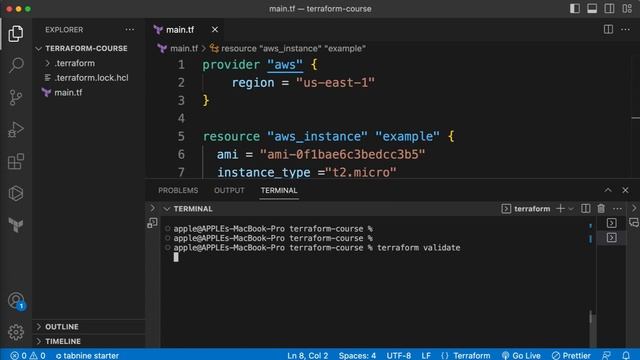Viewport: 640px width, 360px height.
Task: Close the bottom panel
Action: (x=625, y=190)
